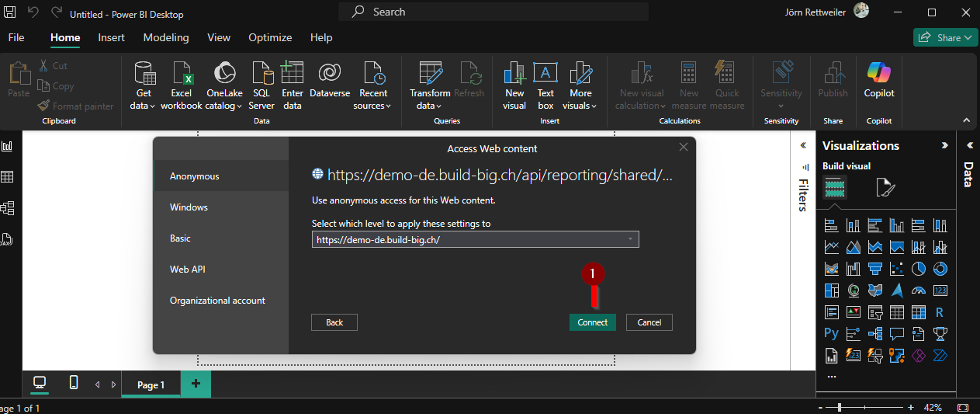The height and width of the screenshot is (414, 980).
Task: Select the Funnel chart visual
Action: (875, 270)
